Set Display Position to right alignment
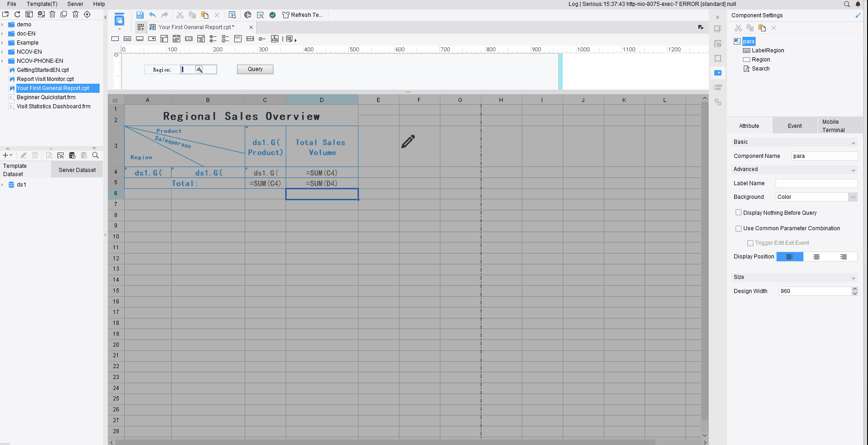 coord(843,257)
